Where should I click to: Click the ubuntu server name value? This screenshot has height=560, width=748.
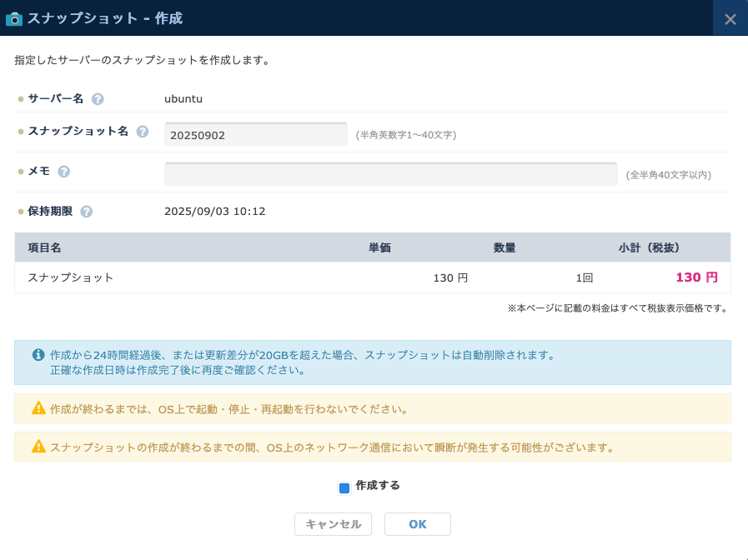(183, 98)
